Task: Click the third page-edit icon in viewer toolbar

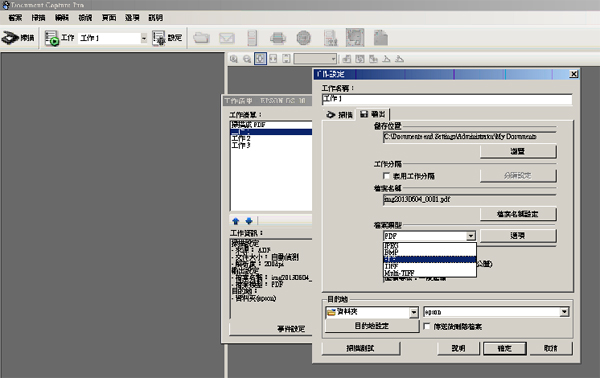Action: [373, 59]
